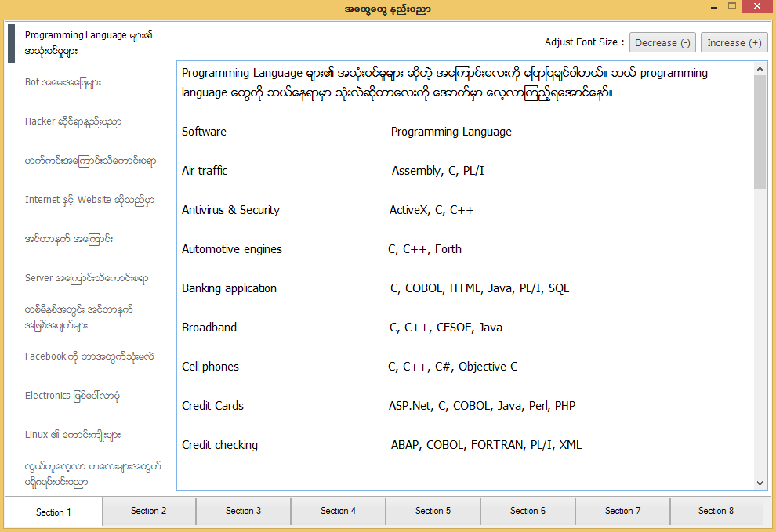Click the 'C, C++, Forth' text

point(425,249)
